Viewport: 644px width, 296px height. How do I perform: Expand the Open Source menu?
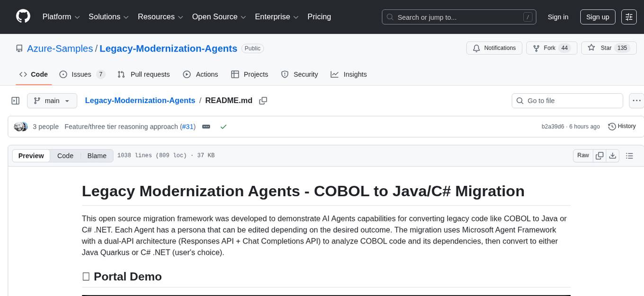point(219,17)
